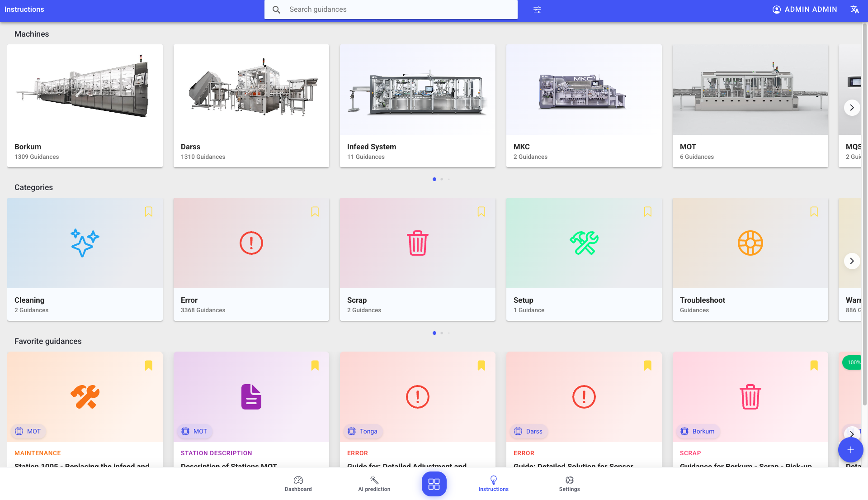The height and width of the screenshot is (500, 868).
Task: Click the MOT chip on Maintenance card
Action: (x=28, y=431)
